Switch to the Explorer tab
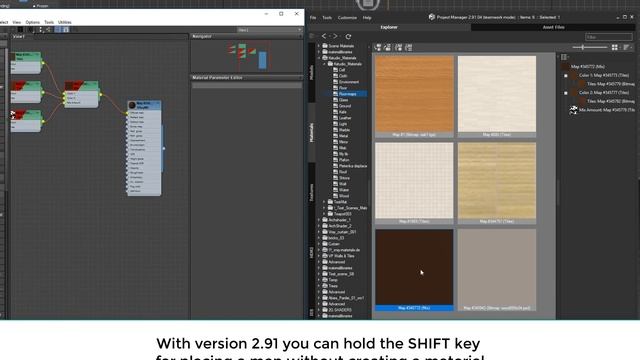The width and height of the screenshot is (640, 360). click(x=389, y=27)
